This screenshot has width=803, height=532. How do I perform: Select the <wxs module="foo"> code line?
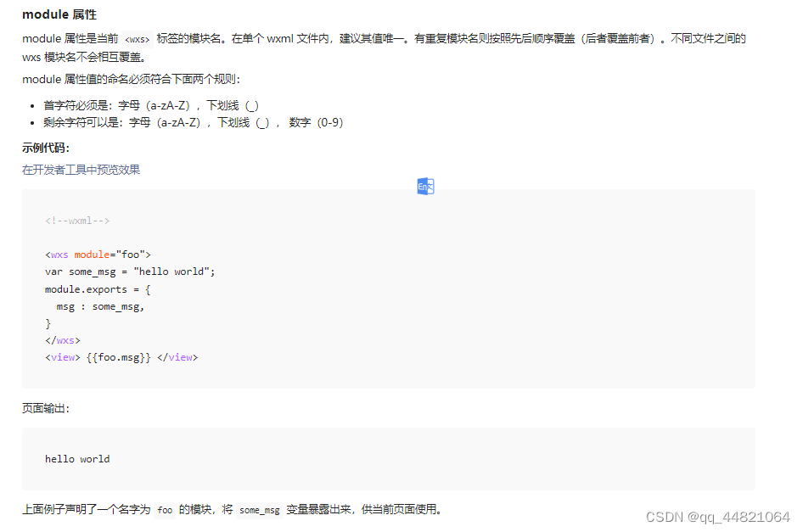pos(99,254)
